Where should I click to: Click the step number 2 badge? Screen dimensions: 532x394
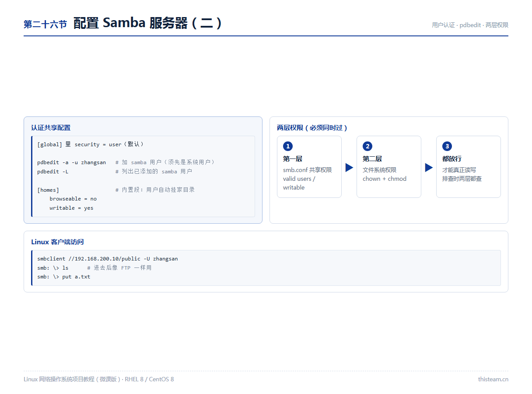pyautogui.click(x=367, y=146)
